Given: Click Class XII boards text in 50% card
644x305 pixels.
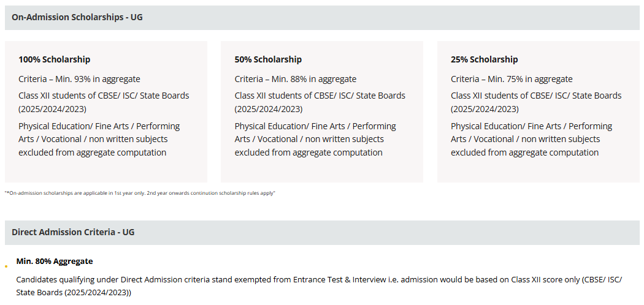Looking at the screenshot, I should pos(320,102).
